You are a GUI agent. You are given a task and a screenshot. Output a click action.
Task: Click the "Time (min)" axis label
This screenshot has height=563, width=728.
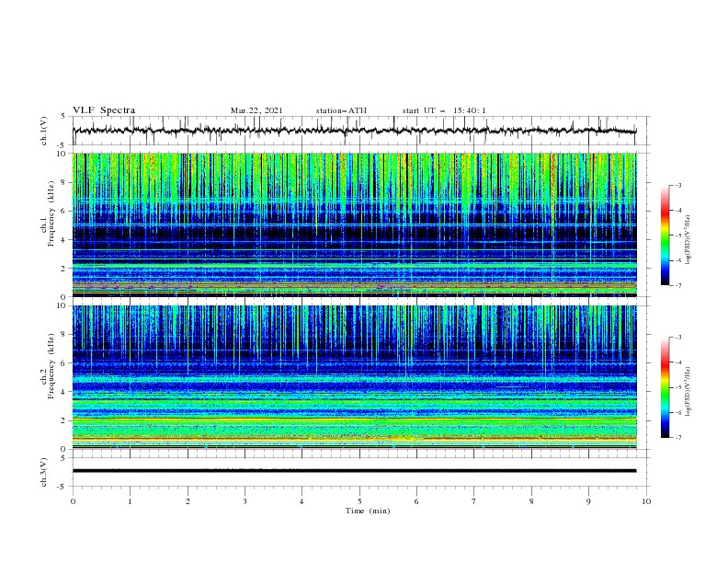[368, 511]
